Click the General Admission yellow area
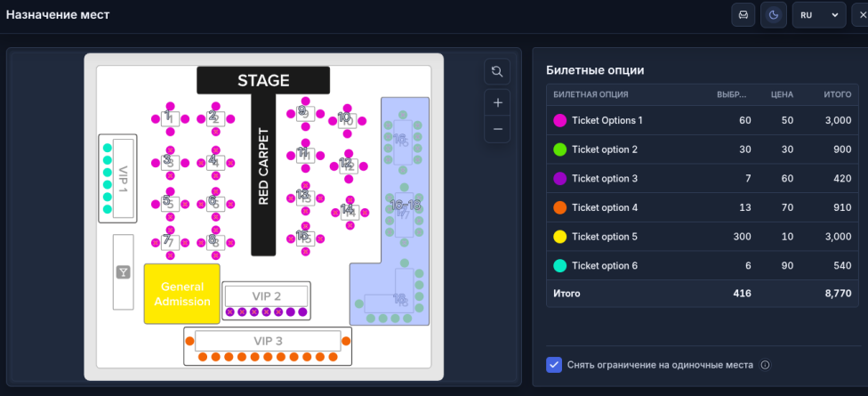The image size is (868, 396). [x=182, y=294]
